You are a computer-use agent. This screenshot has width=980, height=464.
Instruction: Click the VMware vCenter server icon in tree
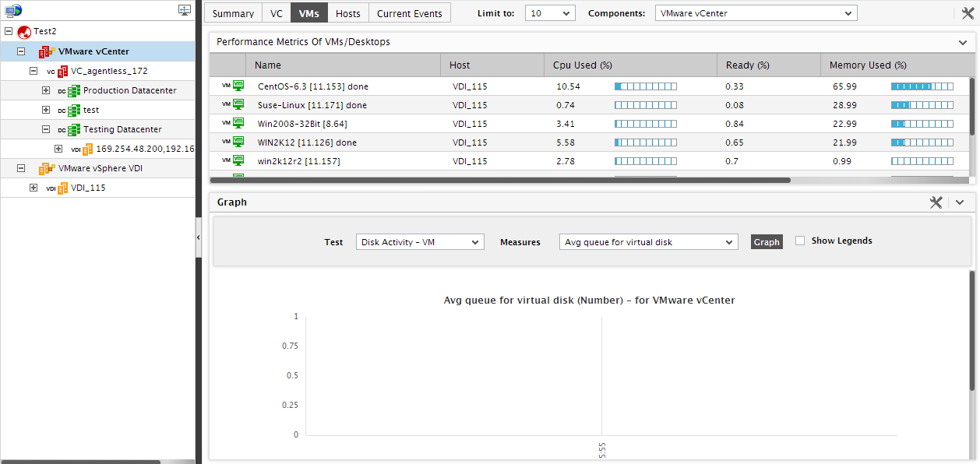(x=48, y=51)
